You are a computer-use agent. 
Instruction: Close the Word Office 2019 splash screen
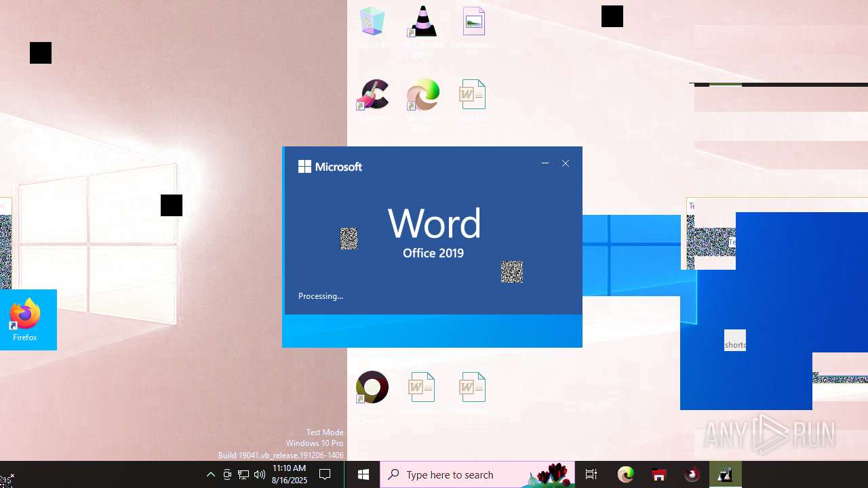[x=566, y=163]
